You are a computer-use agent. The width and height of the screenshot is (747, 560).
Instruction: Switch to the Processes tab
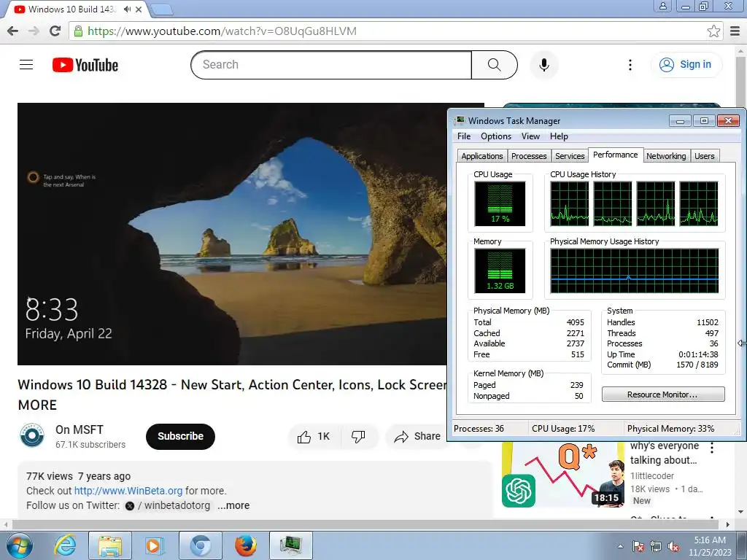[529, 156]
